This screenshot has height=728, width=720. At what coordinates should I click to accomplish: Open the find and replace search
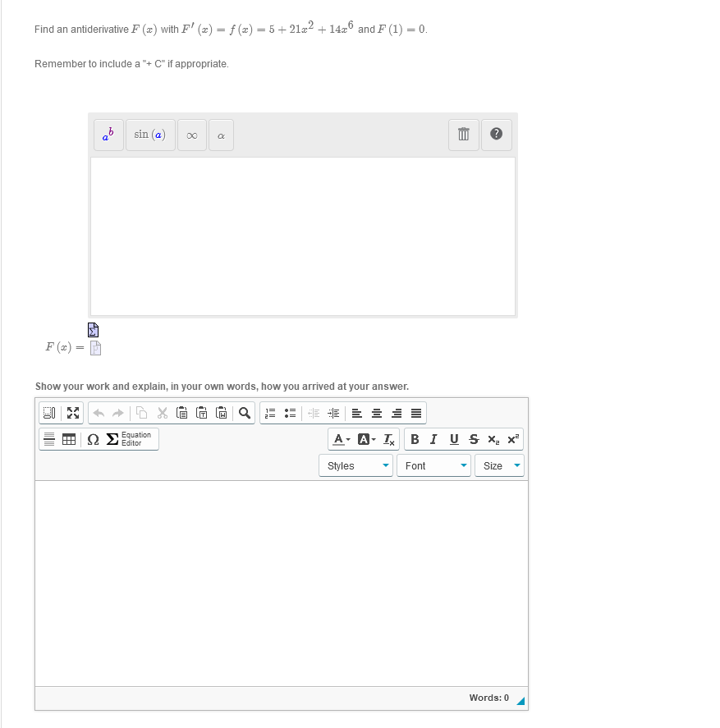tap(245, 412)
